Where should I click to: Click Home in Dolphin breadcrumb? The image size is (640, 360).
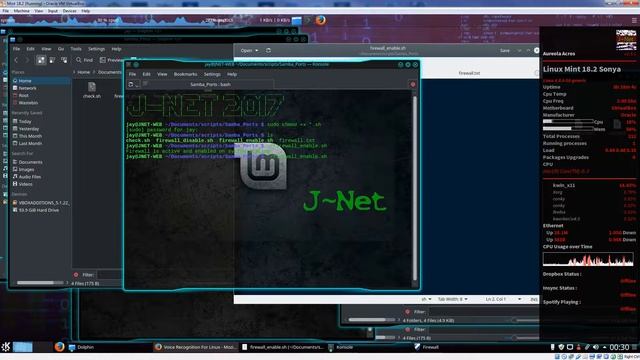pos(84,72)
